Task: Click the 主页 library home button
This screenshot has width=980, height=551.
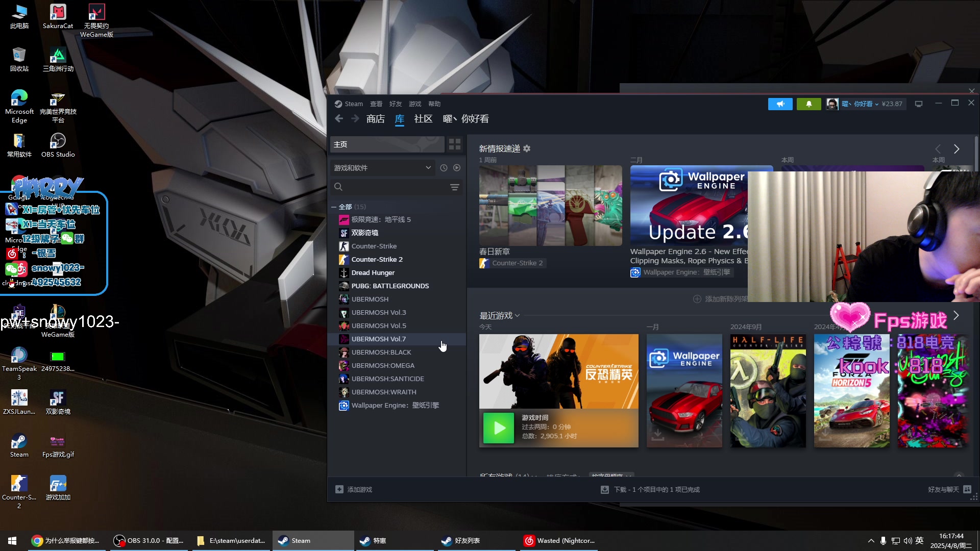Action: (387, 144)
